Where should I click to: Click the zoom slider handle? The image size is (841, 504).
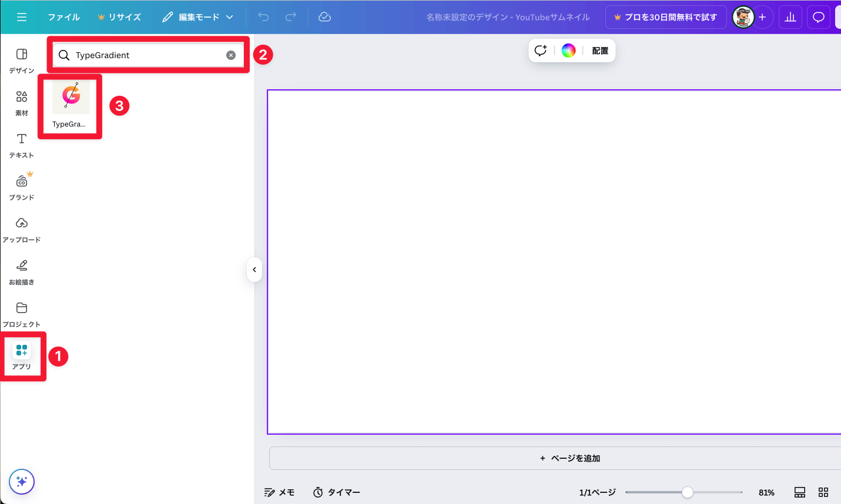pyautogui.click(x=687, y=492)
